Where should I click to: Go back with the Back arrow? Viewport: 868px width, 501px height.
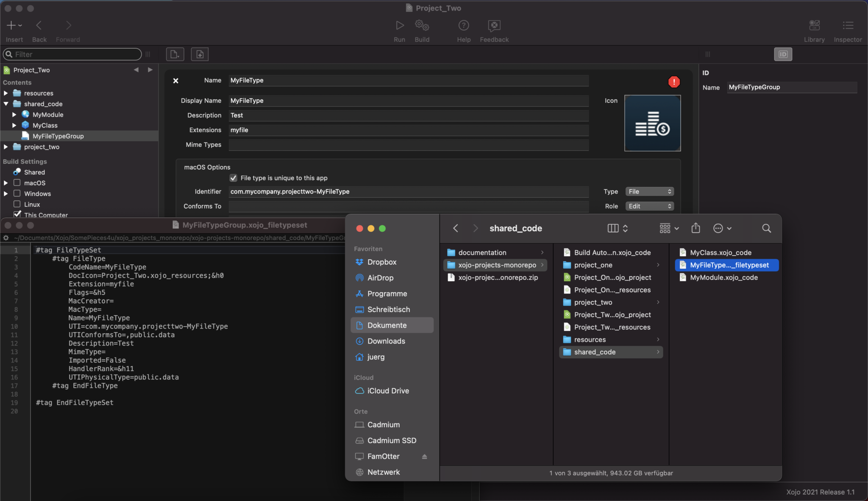pos(39,25)
